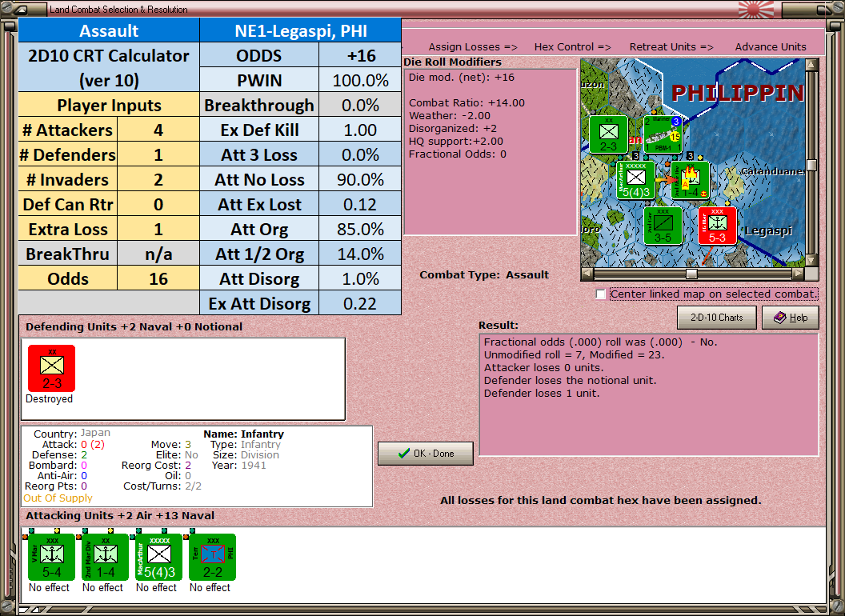845x616 pixels.
Task: Click the yellow 15 circle on Mariner counter
Action: 675,137
